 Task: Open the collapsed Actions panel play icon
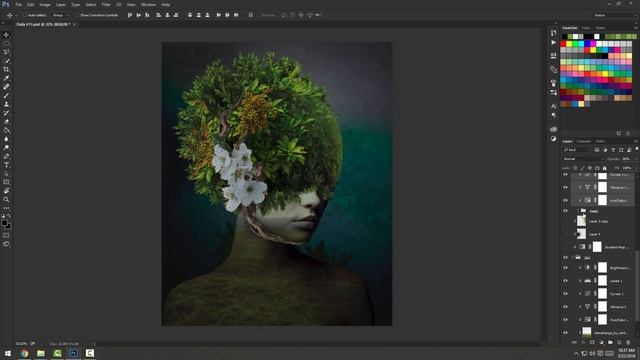coord(553,42)
